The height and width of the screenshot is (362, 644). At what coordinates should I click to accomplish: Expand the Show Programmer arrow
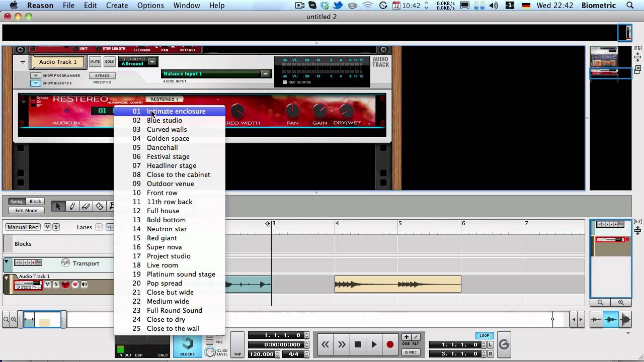click(35, 76)
